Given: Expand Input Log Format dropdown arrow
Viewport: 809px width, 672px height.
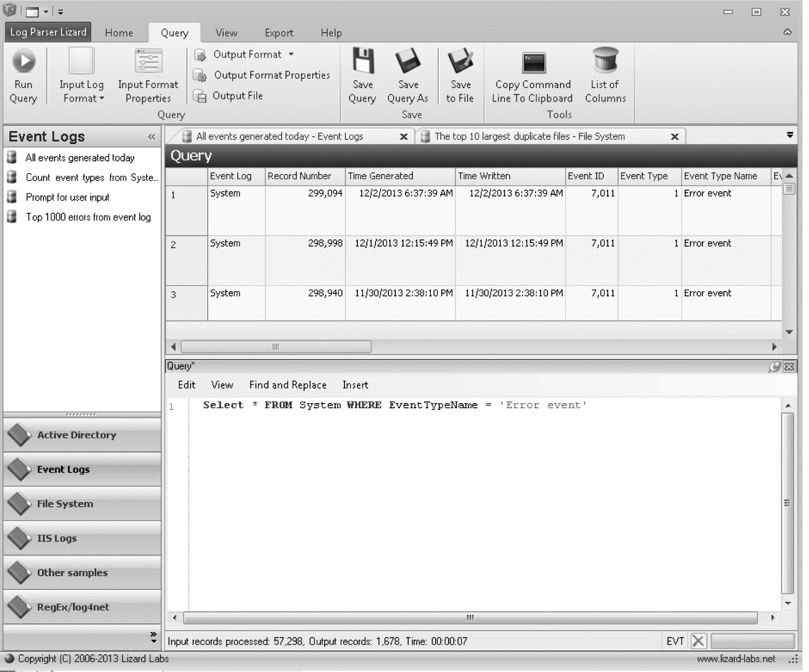Looking at the screenshot, I should [102, 98].
